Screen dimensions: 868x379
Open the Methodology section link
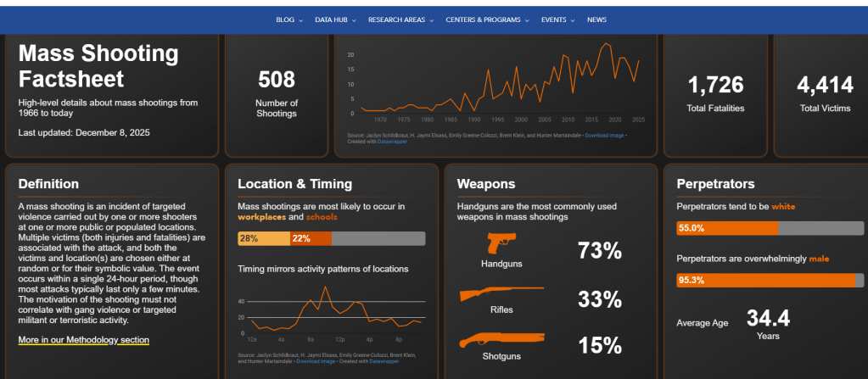(83, 340)
